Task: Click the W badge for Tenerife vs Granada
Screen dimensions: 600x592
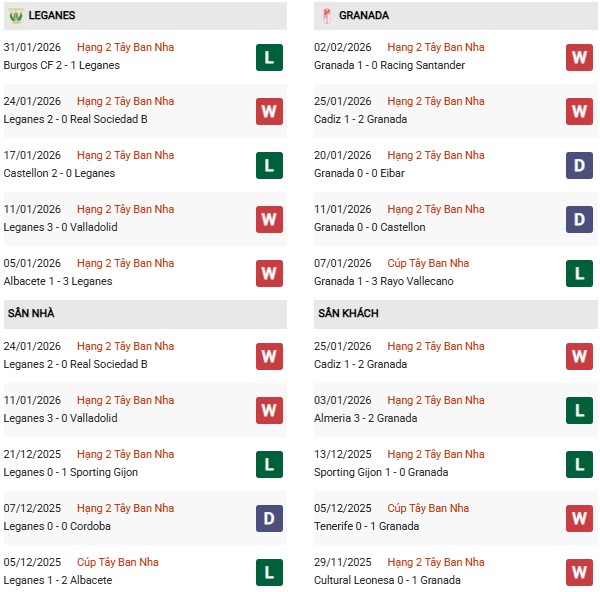Action: point(579,518)
